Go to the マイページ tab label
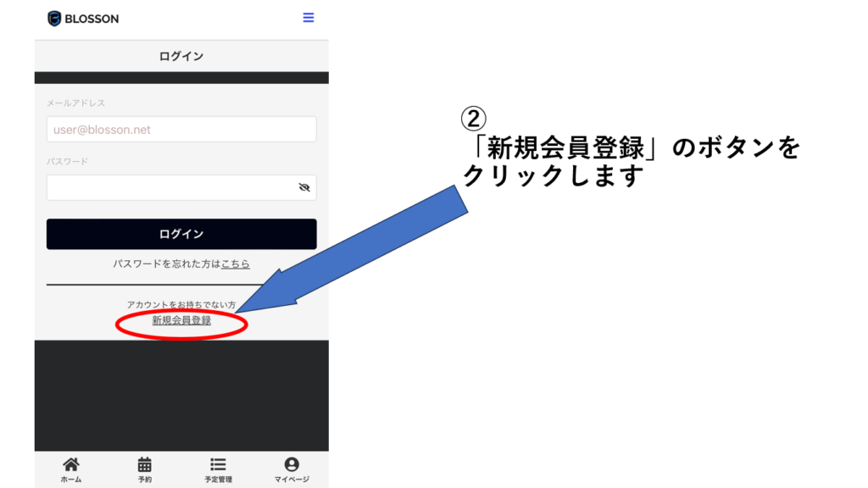The image size is (868, 488). [292, 480]
